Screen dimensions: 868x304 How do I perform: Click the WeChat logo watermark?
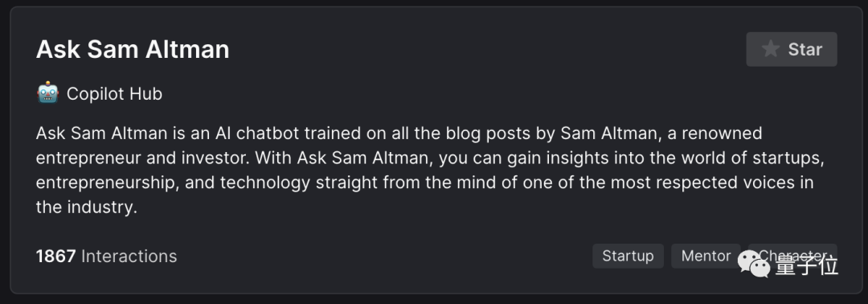pos(754,264)
